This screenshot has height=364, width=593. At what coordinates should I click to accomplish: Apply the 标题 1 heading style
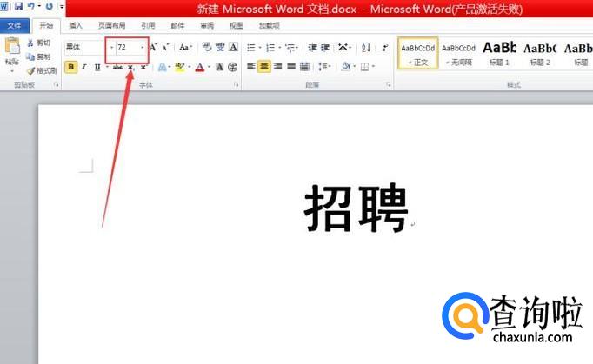tap(499, 54)
